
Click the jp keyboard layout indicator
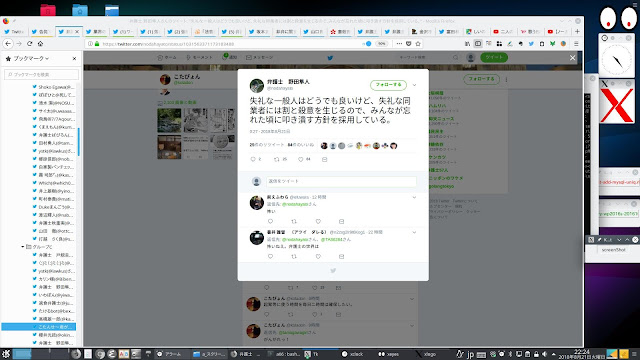tap(470, 354)
